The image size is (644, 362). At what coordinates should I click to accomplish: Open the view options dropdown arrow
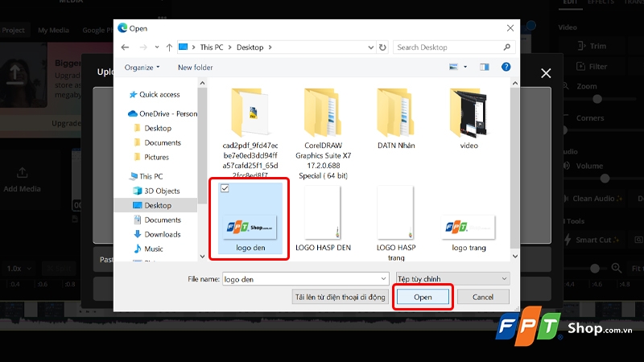[465, 67]
